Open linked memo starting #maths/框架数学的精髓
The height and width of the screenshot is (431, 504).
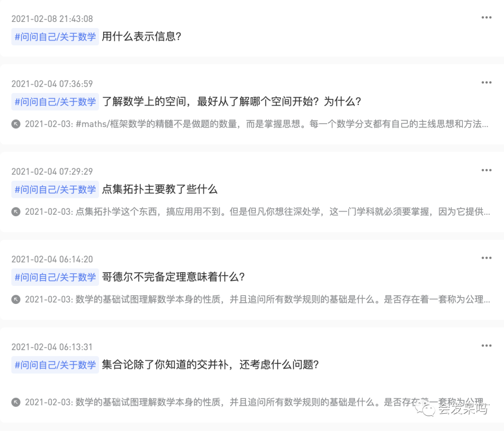click(257, 124)
